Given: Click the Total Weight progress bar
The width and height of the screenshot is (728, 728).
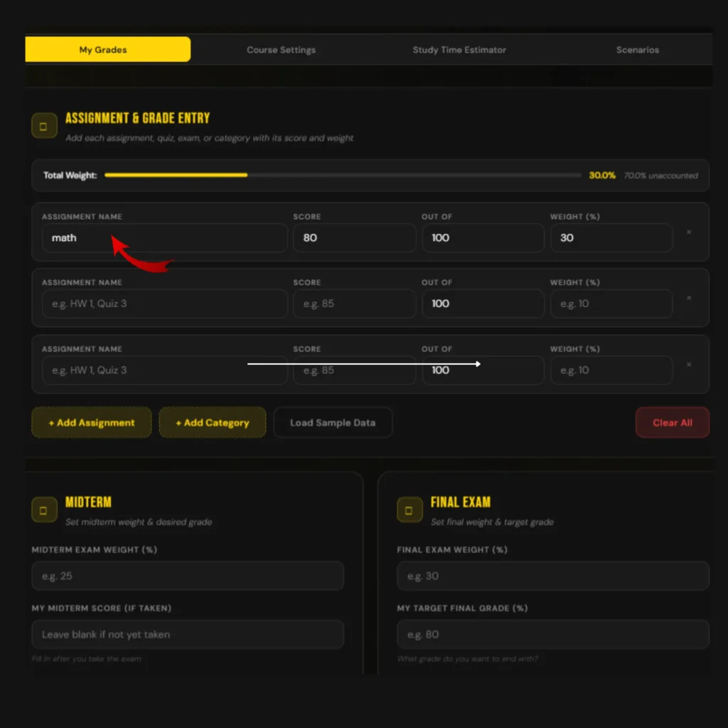Looking at the screenshot, I should click(x=343, y=175).
